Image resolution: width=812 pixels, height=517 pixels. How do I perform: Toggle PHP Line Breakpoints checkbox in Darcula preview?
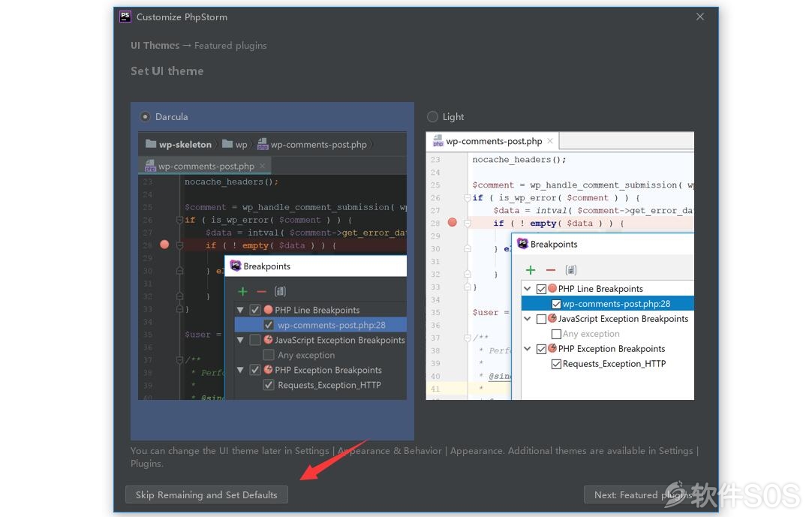click(x=255, y=310)
